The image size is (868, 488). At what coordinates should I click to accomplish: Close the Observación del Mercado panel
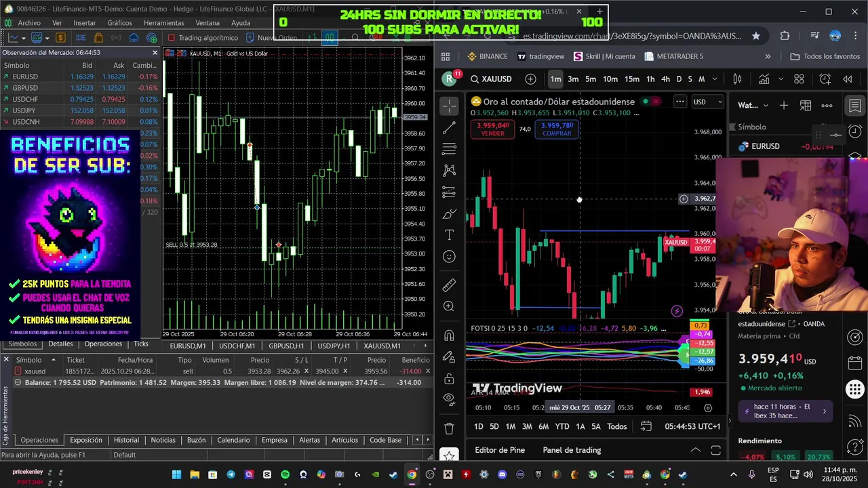[155, 52]
